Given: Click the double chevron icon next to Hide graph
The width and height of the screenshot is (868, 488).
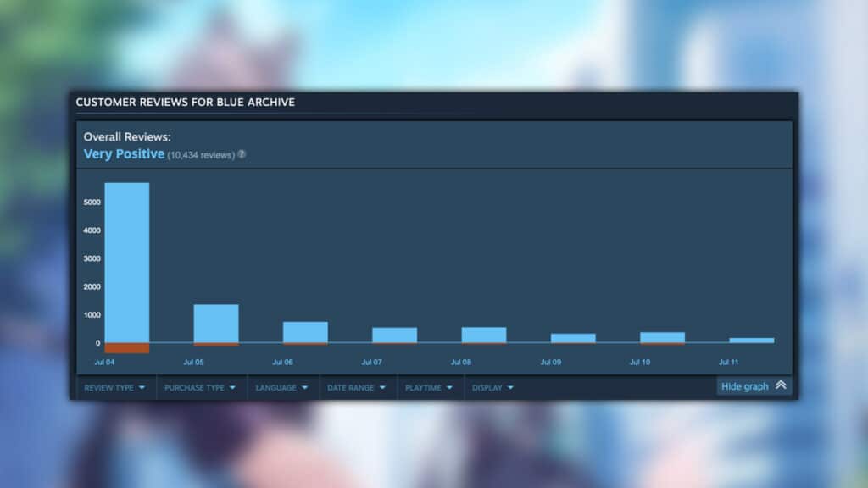Looking at the screenshot, I should click(781, 386).
